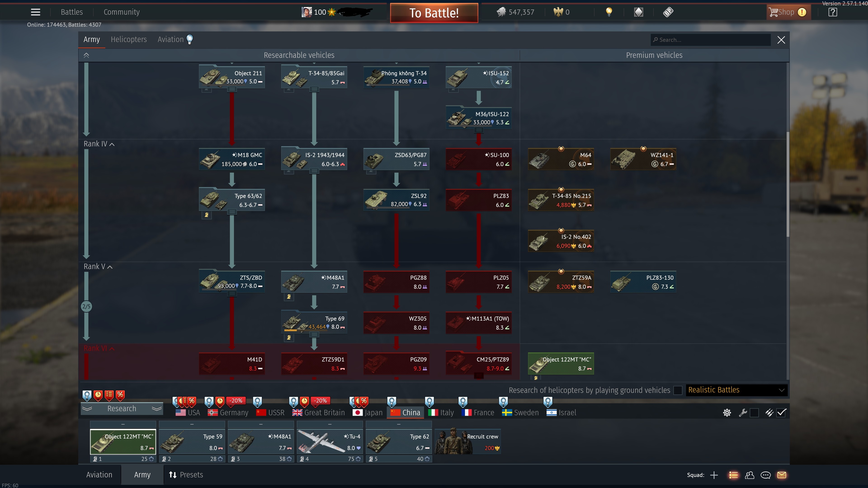This screenshot has height=488, width=868.
Task: Click the Silver Lions currency icon
Action: [501, 12]
